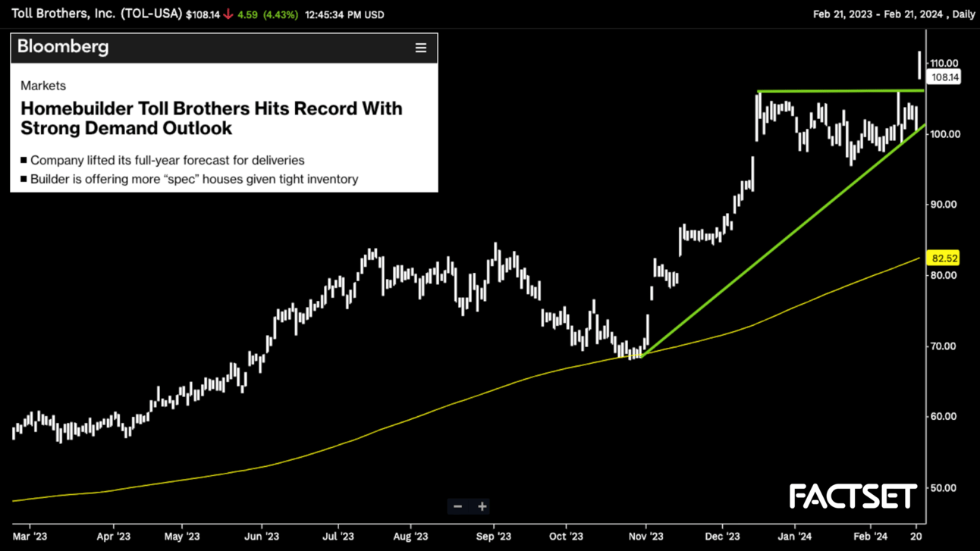Click the 60.00 price axis label

pos(944,417)
